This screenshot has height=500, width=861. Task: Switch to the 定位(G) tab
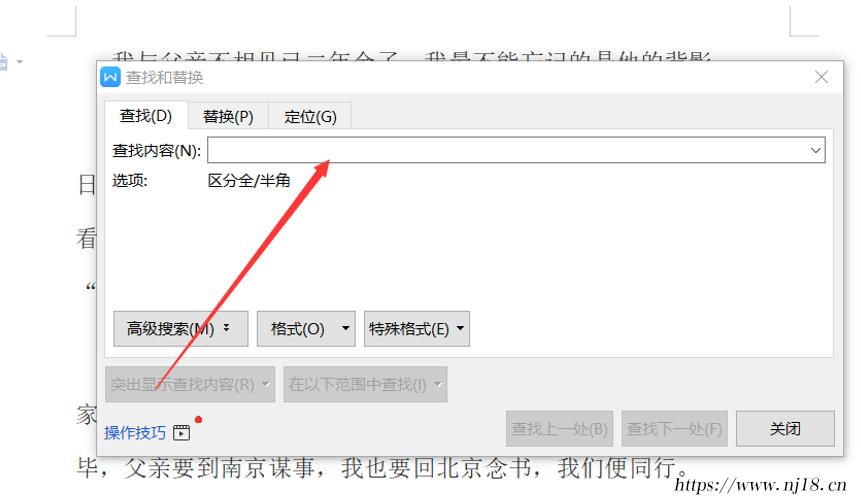[310, 116]
